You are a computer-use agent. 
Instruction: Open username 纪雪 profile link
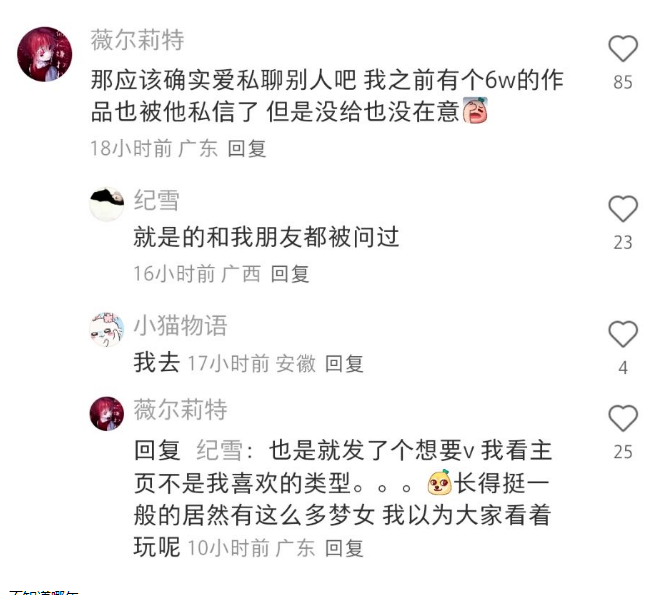157,200
